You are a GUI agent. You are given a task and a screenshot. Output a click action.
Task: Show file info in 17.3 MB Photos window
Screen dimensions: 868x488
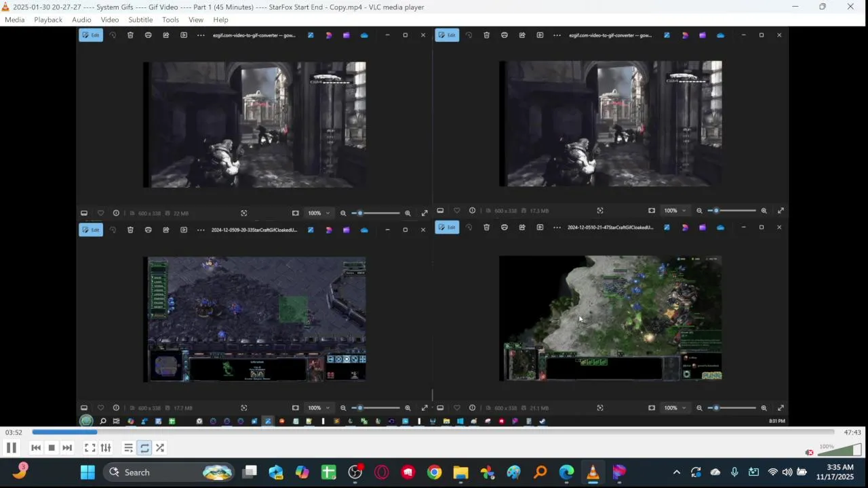coord(472,211)
